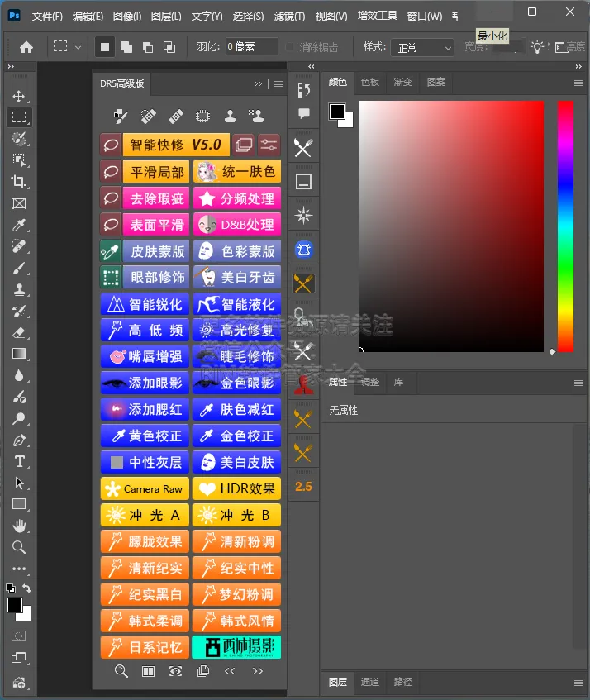Click the Home icon in options bar
Image resolution: width=590 pixels, height=700 pixels.
[26, 47]
